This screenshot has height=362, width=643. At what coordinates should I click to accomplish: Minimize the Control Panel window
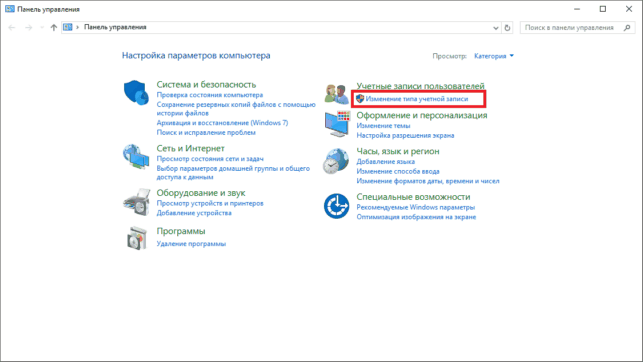click(577, 9)
